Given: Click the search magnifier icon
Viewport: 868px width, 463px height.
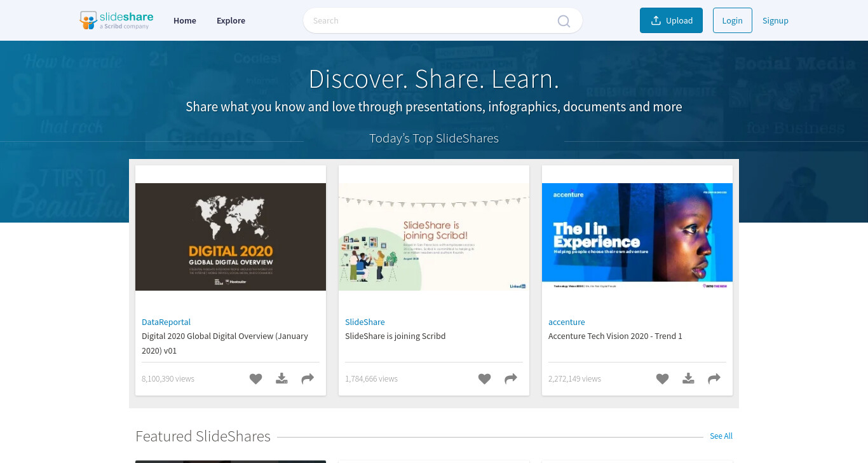Looking at the screenshot, I should coord(564,21).
